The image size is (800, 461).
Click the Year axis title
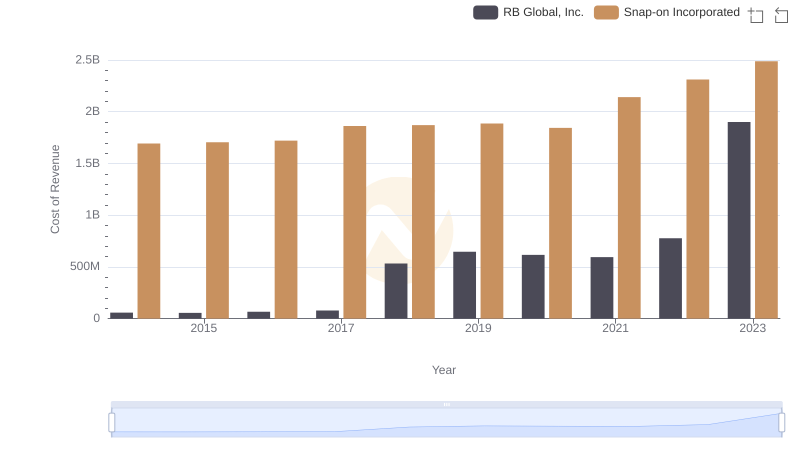point(444,370)
